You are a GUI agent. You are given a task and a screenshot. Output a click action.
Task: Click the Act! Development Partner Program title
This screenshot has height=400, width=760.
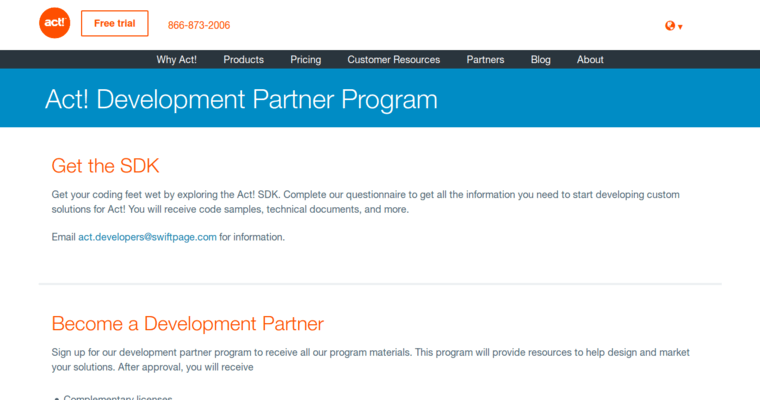click(x=241, y=99)
